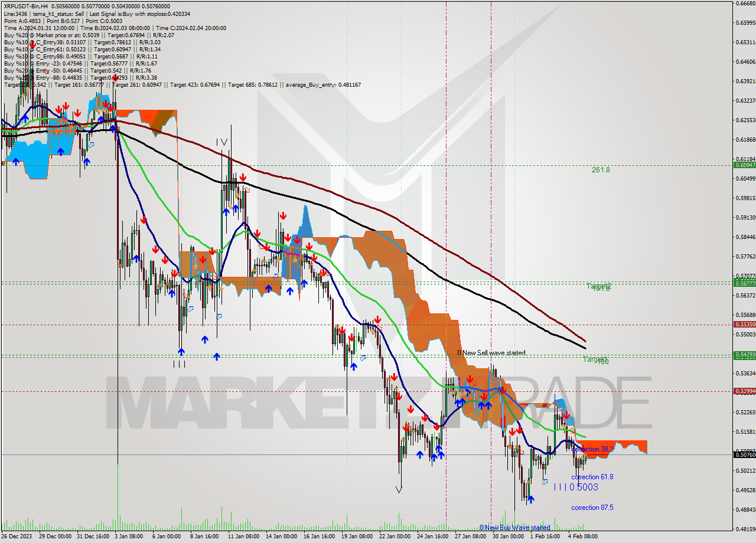Viewport: 756px width, 543px height.
Task: Click the '0 New Buy Wave started' label
Action: coord(515,528)
